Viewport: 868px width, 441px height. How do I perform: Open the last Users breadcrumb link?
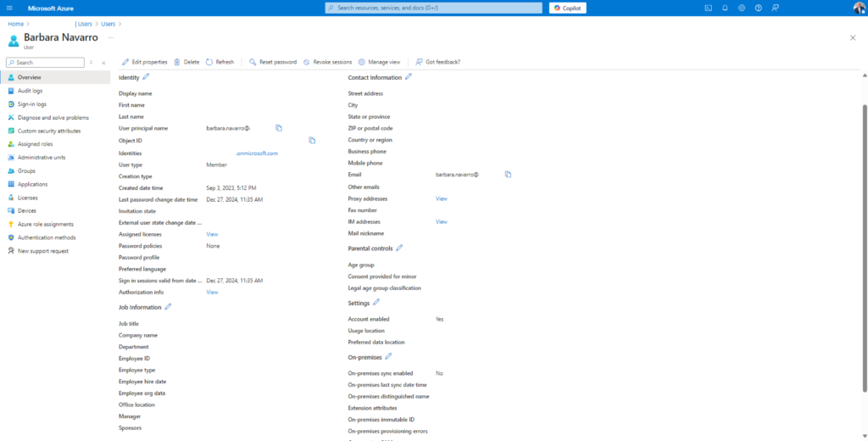(x=108, y=24)
